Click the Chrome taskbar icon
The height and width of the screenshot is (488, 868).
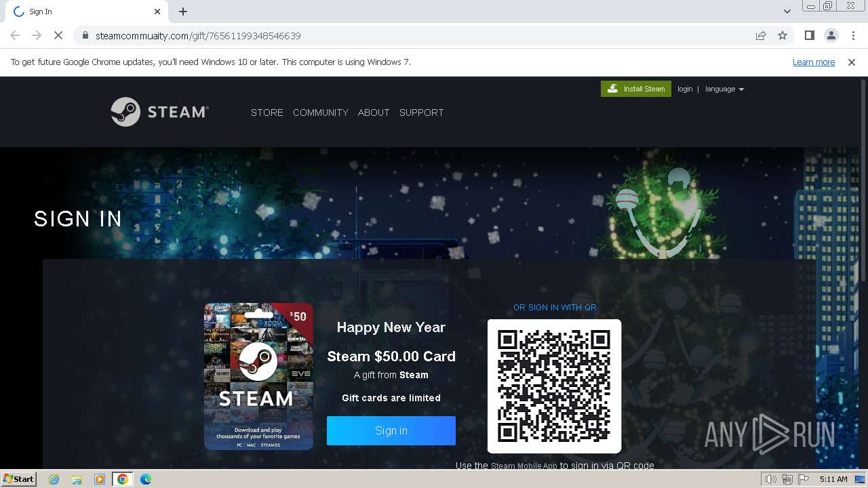(123, 479)
